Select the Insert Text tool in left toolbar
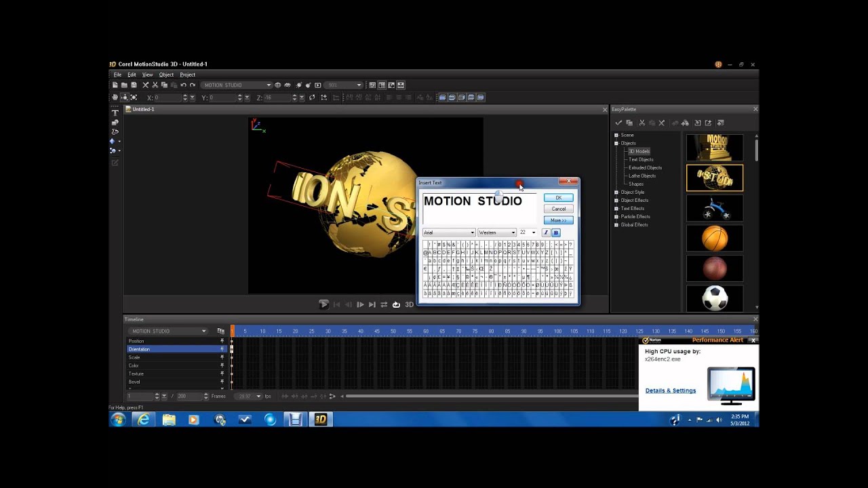Image resolution: width=868 pixels, height=488 pixels. 115,113
